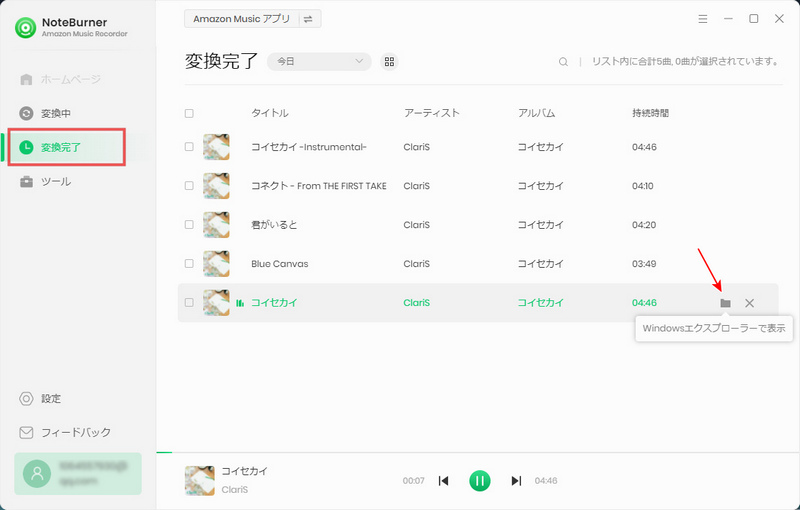This screenshot has height=510, width=800.
Task: Click the 04:20 duration value
Action: tap(644, 224)
